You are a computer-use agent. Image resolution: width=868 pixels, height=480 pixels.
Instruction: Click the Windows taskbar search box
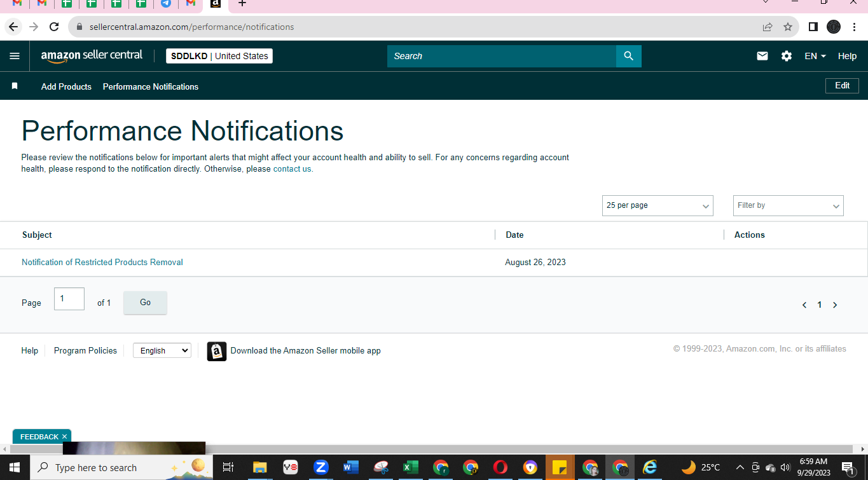(121, 467)
